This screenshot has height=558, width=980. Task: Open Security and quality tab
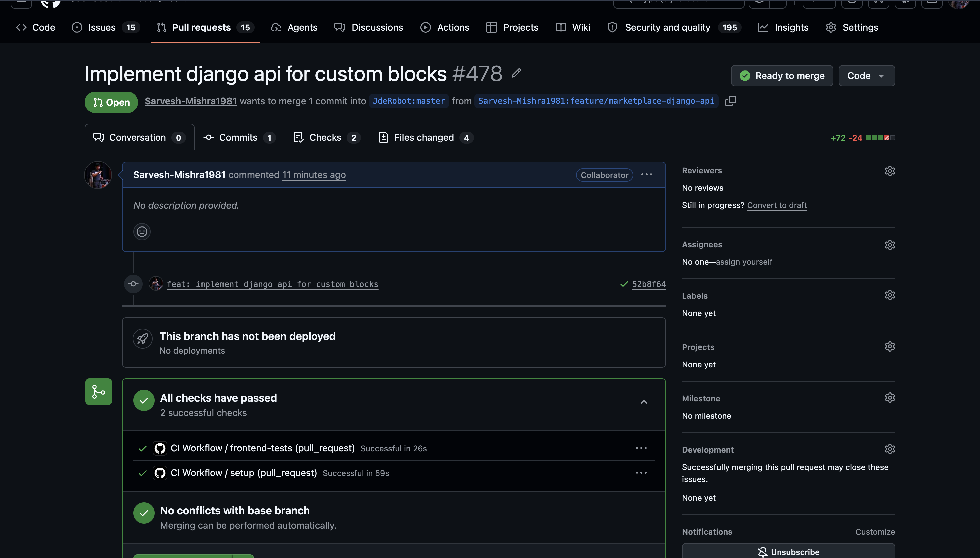(x=674, y=28)
